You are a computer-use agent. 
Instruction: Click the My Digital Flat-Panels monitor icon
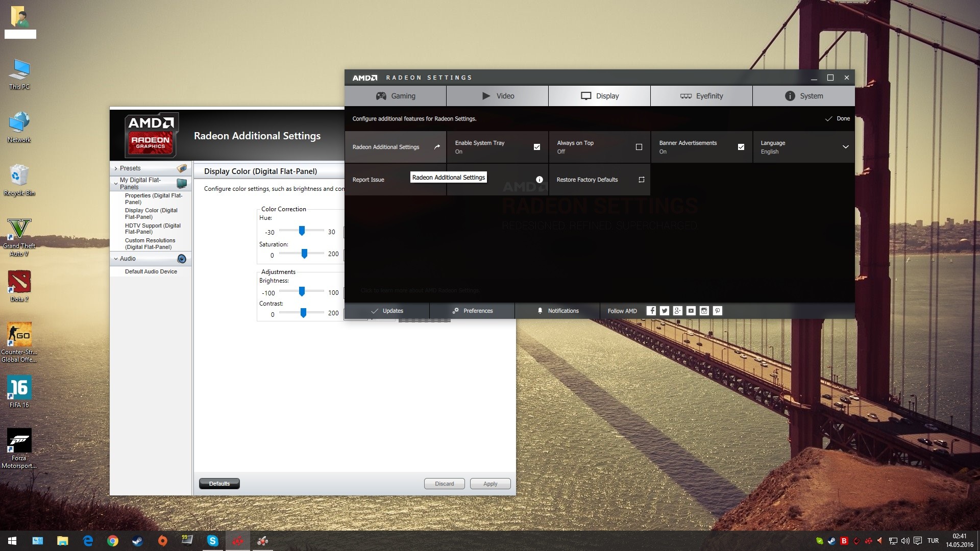pyautogui.click(x=182, y=184)
